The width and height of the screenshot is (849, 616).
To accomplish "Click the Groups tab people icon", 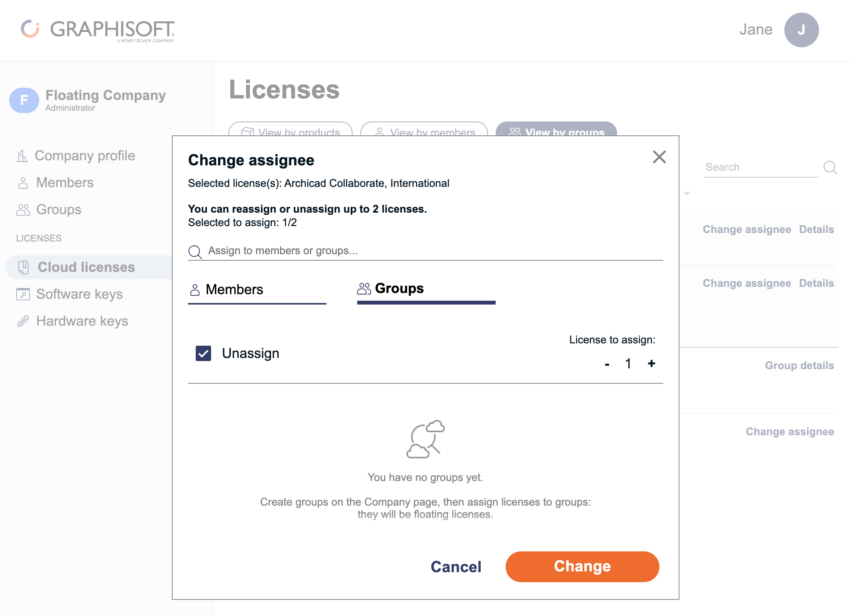I will pyautogui.click(x=364, y=289).
